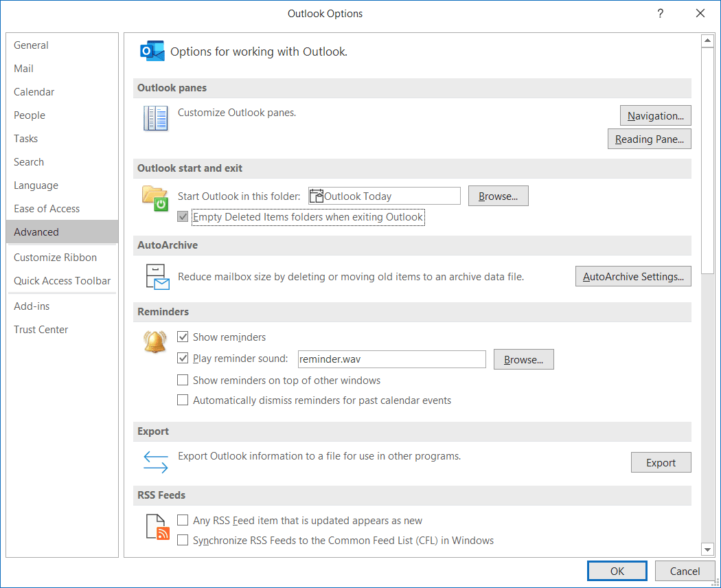Open the General options category
This screenshot has height=588, width=721.
click(62, 45)
